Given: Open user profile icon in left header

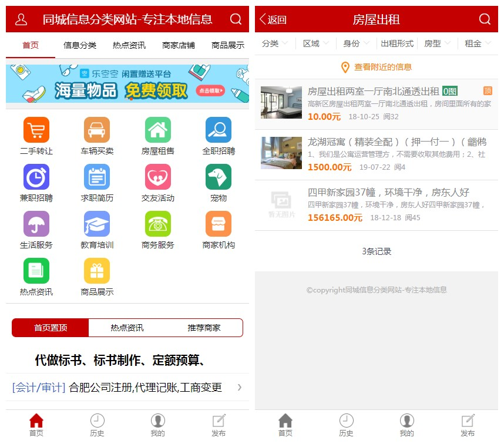Looking at the screenshot, I should (x=21, y=19).
